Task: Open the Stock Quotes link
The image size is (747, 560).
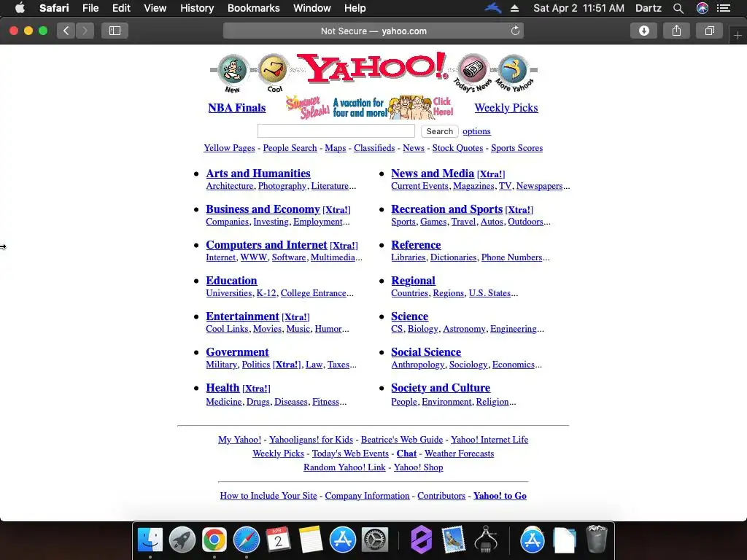Action: [457, 148]
